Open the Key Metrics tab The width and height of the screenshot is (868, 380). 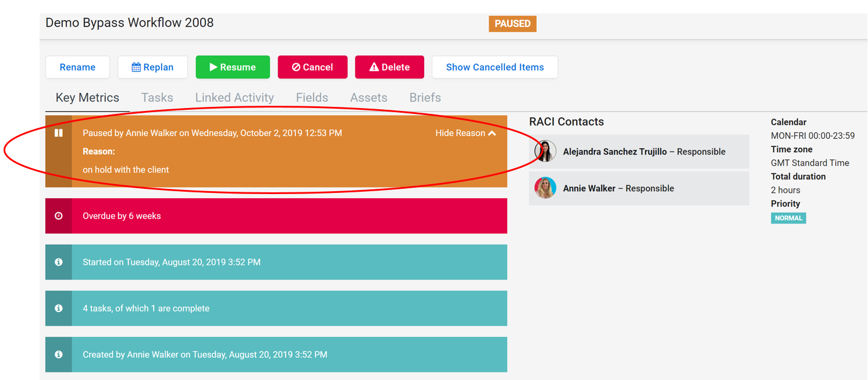pos(87,98)
